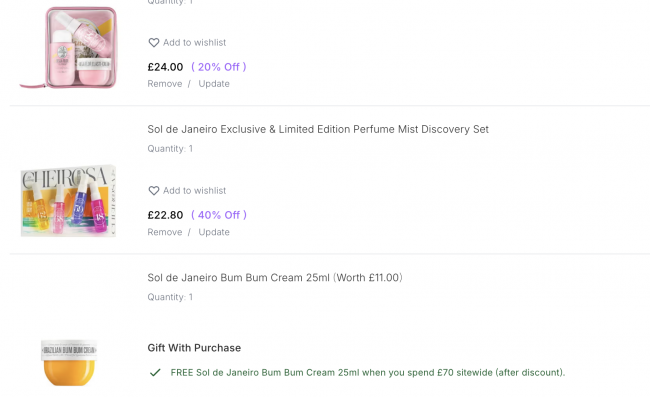Click the £24.00 price
650x397 pixels.
click(x=165, y=67)
